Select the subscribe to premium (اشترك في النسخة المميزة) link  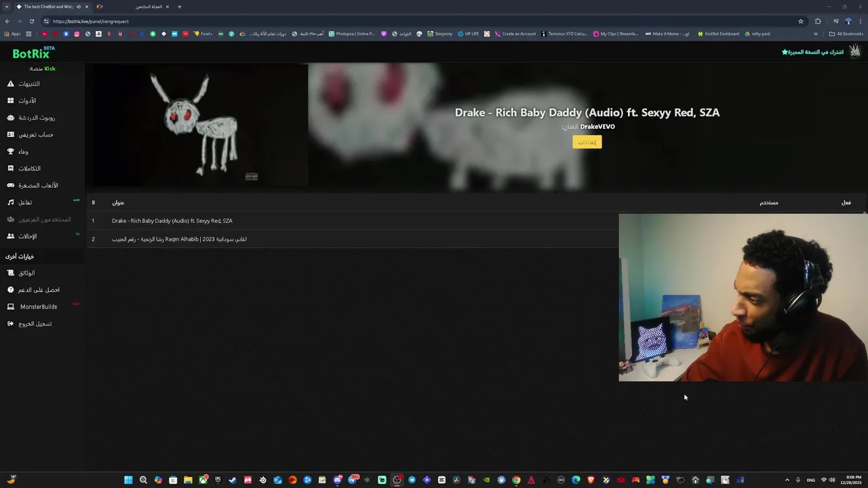(x=812, y=52)
